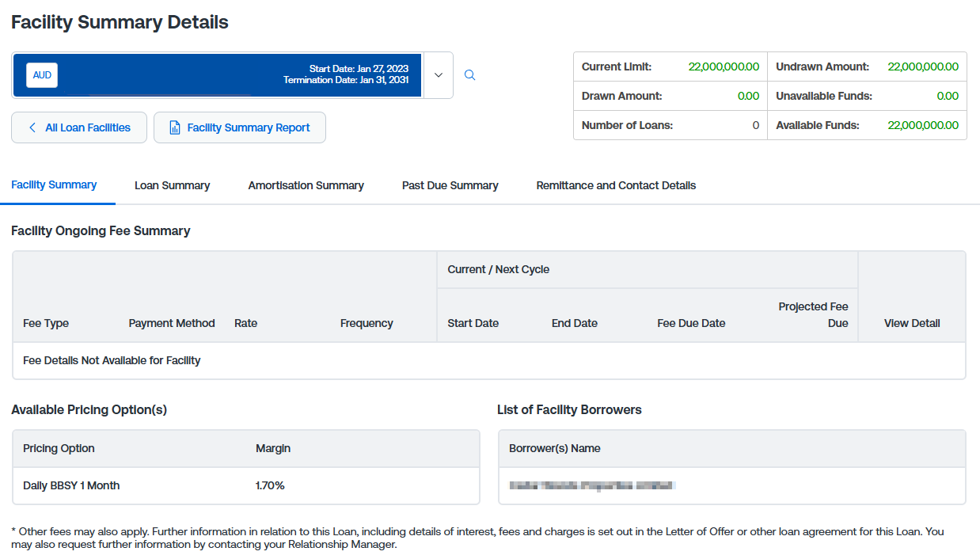
Task: Click the Facility Ongoing Fee Summary heading
Action: pyautogui.click(x=101, y=230)
